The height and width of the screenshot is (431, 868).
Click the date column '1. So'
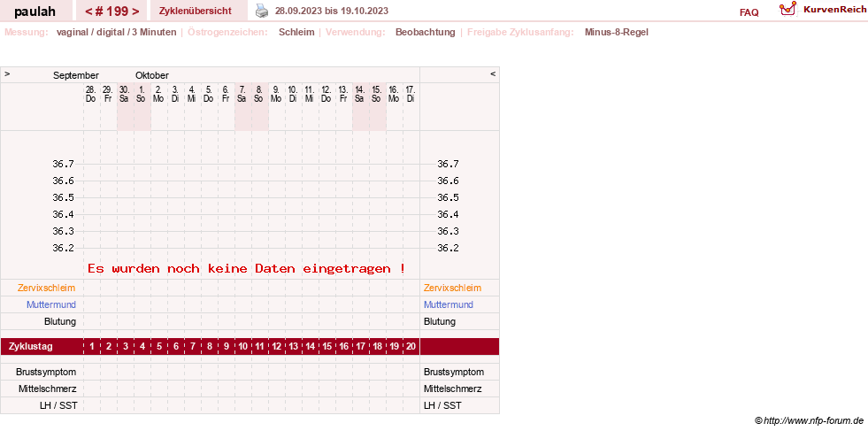(142, 94)
